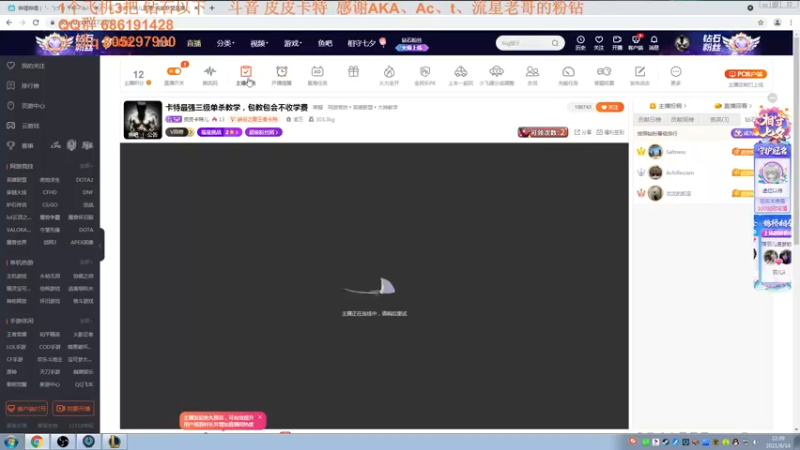Click the car icon in streamer toolbar
This screenshot has height=450, width=800.
coord(461,71)
